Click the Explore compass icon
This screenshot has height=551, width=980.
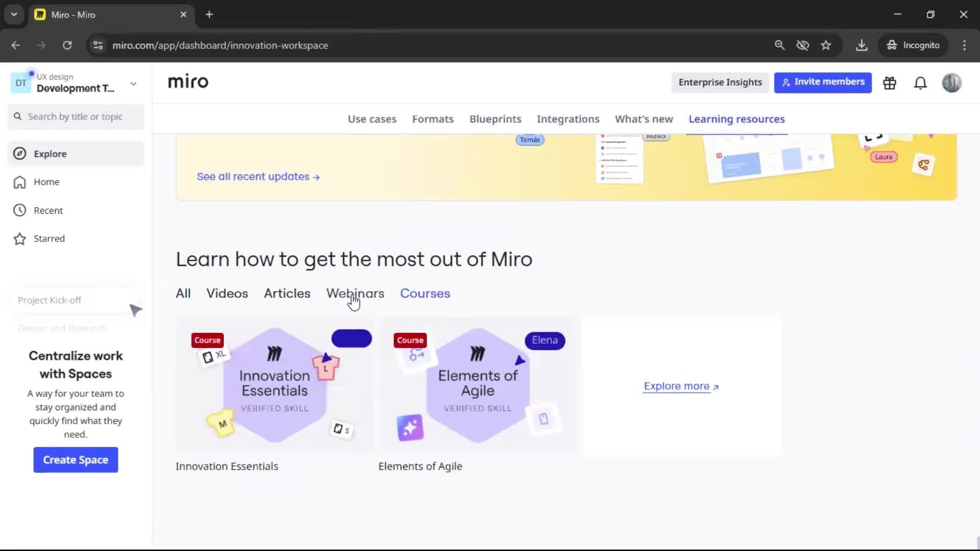point(19,154)
